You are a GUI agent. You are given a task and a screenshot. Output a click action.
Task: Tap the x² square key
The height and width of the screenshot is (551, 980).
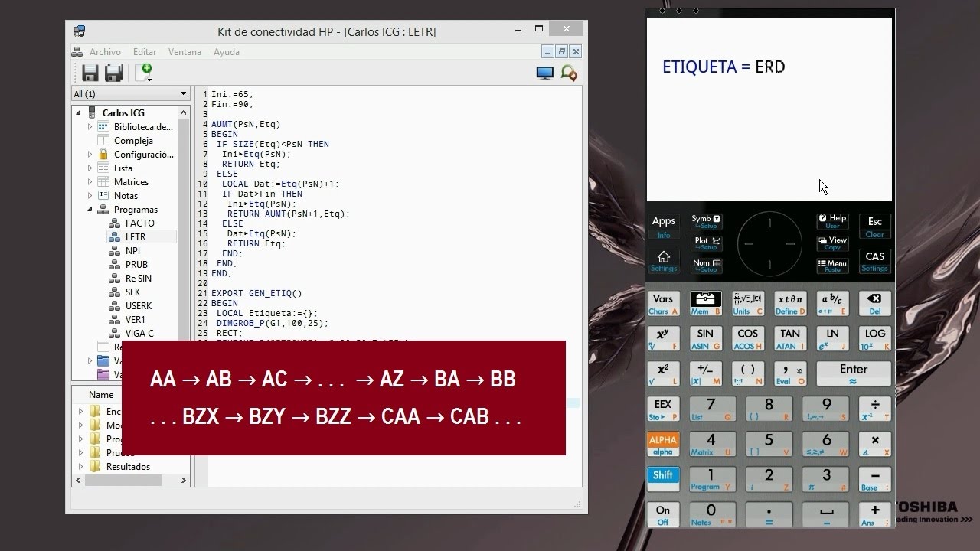(663, 373)
